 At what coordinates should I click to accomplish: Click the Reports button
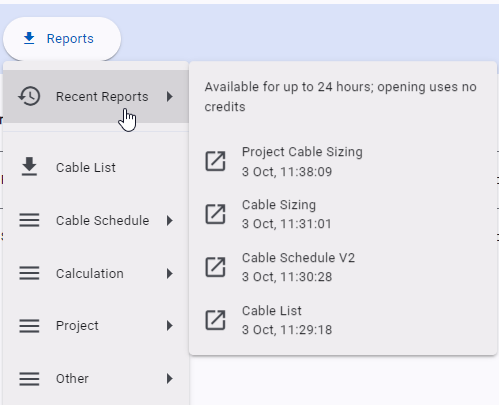click(x=62, y=39)
